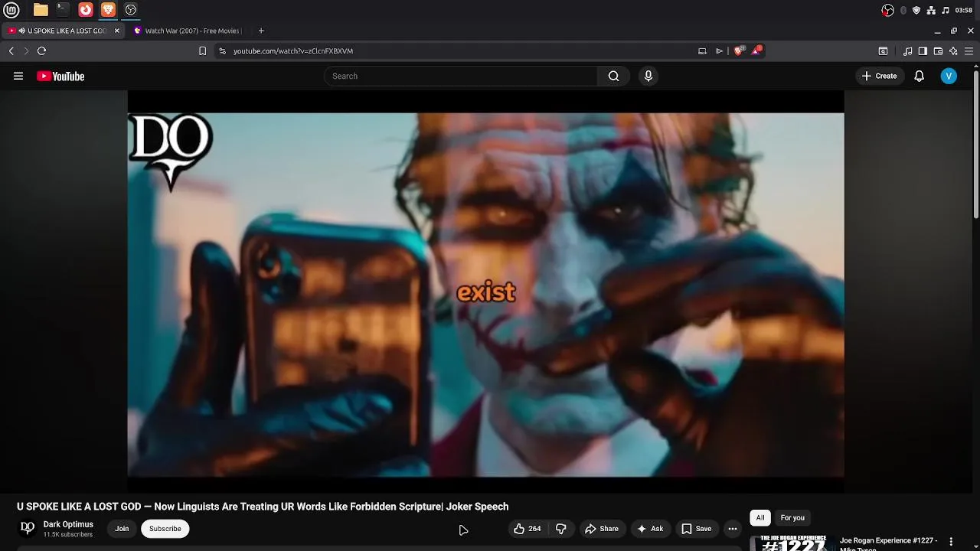Image resolution: width=980 pixels, height=551 pixels.
Task: Share the video
Action: click(602, 529)
